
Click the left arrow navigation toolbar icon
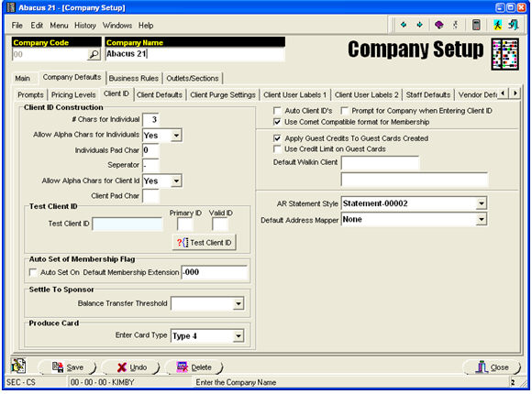coord(404,25)
